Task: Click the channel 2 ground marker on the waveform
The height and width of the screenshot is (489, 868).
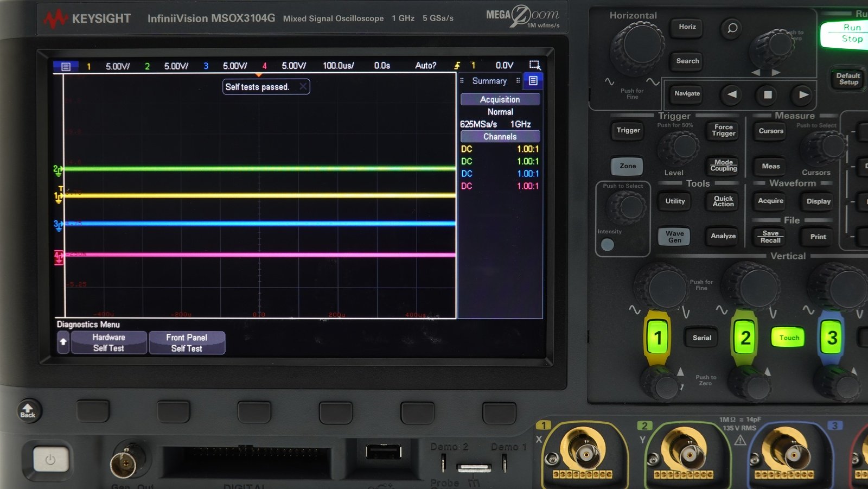Action: point(58,170)
